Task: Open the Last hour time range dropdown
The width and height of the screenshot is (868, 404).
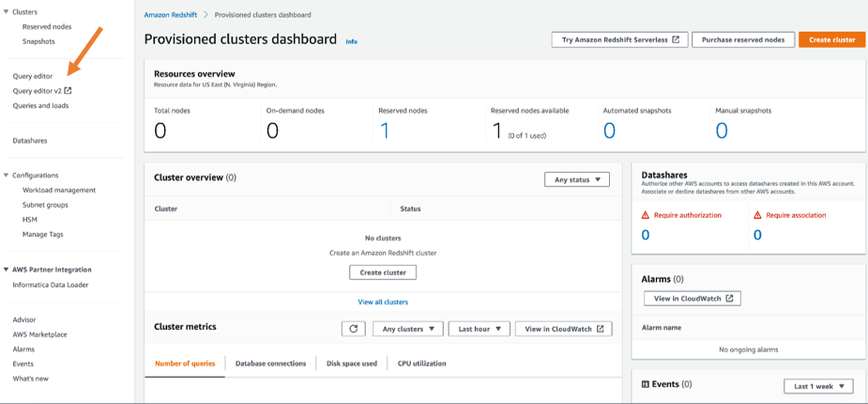Action: pyautogui.click(x=479, y=329)
